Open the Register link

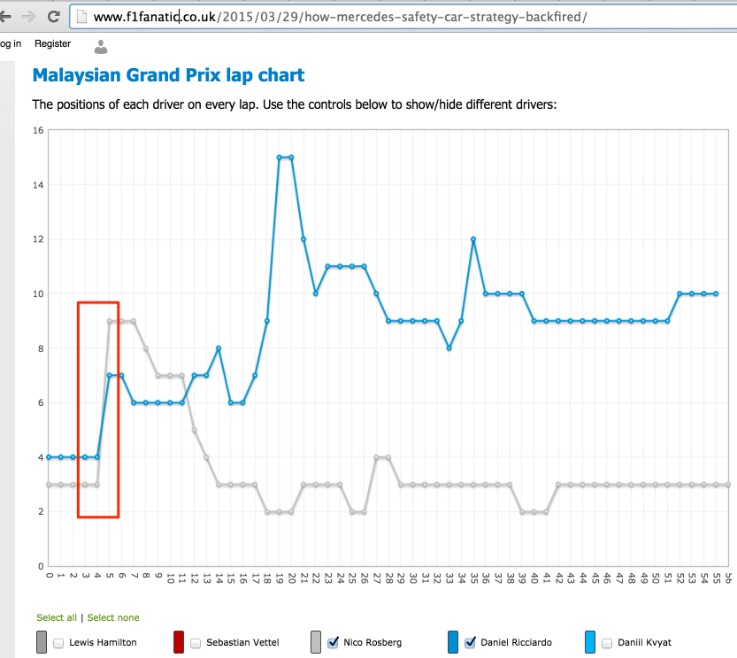pyautogui.click(x=52, y=44)
